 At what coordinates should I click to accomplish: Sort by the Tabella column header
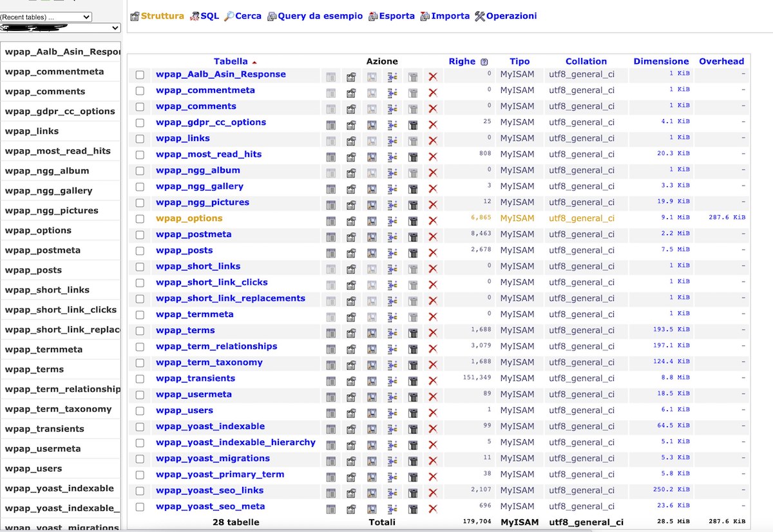coord(231,61)
